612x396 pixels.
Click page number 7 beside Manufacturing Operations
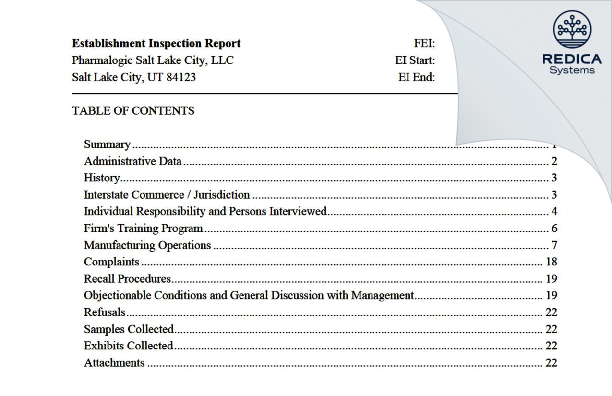pos(554,245)
